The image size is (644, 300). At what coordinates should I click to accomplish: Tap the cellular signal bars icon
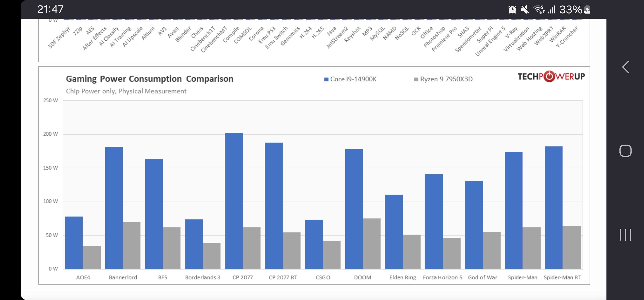pyautogui.click(x=551, y=10)
